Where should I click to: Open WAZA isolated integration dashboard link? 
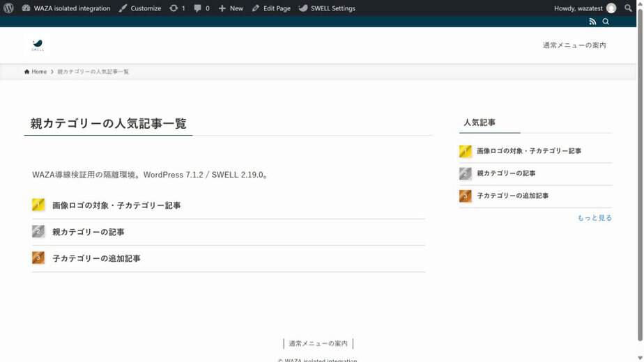tap(66, 8)
